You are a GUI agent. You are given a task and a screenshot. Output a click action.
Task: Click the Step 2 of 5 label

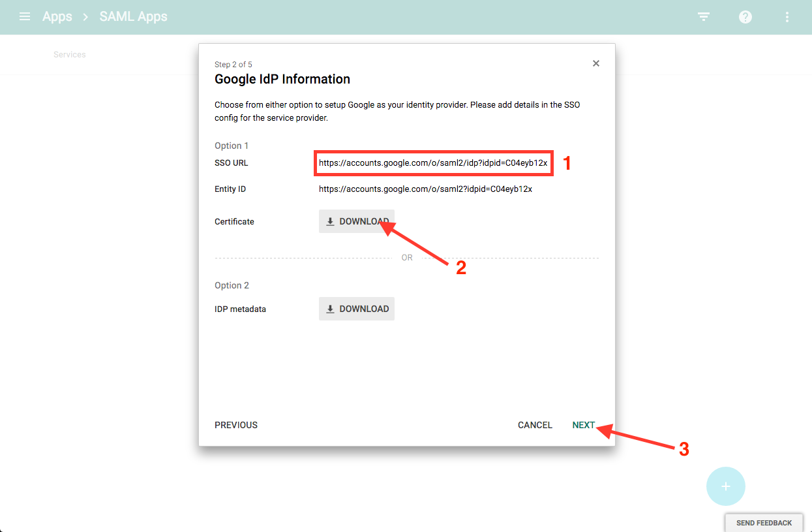pyautogui.click(x=233, y=64)
